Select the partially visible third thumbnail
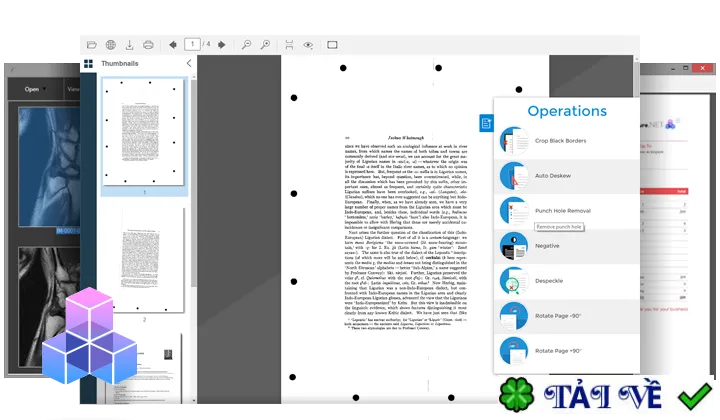 pos(142,369)
